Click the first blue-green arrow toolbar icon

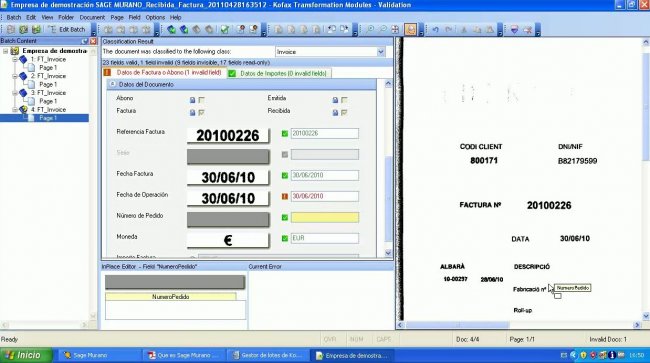tap(171, 29)
